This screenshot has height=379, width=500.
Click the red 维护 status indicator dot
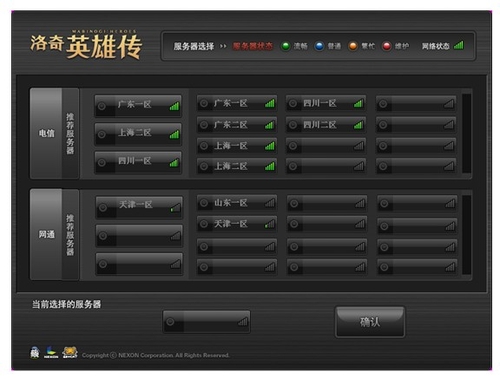(386, 46)
